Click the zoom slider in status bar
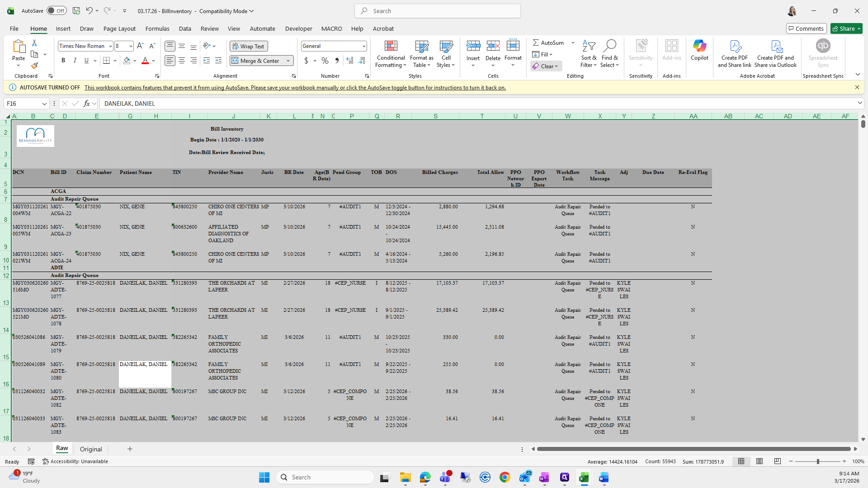Screen dimensions: 868x488 [x=817, y=461]
